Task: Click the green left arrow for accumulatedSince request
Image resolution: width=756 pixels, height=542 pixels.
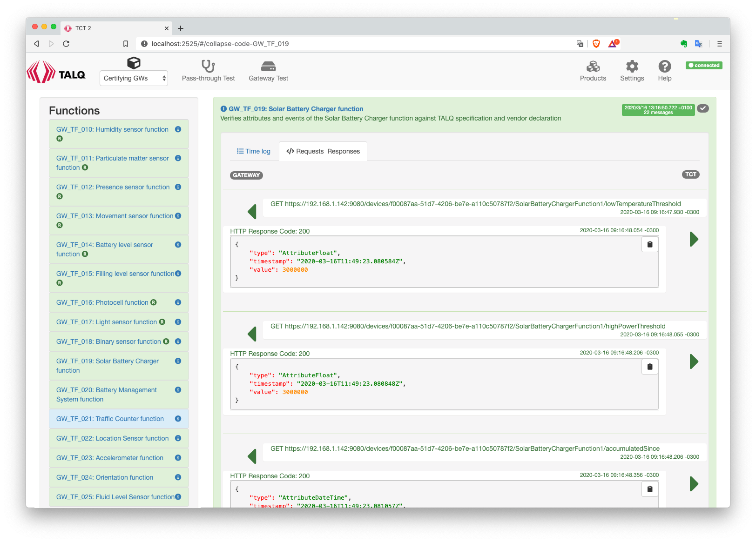Action: coord(252,456)
